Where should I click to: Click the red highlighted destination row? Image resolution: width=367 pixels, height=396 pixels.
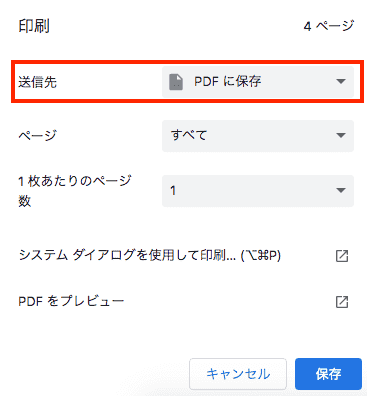[x=187, y=82]
